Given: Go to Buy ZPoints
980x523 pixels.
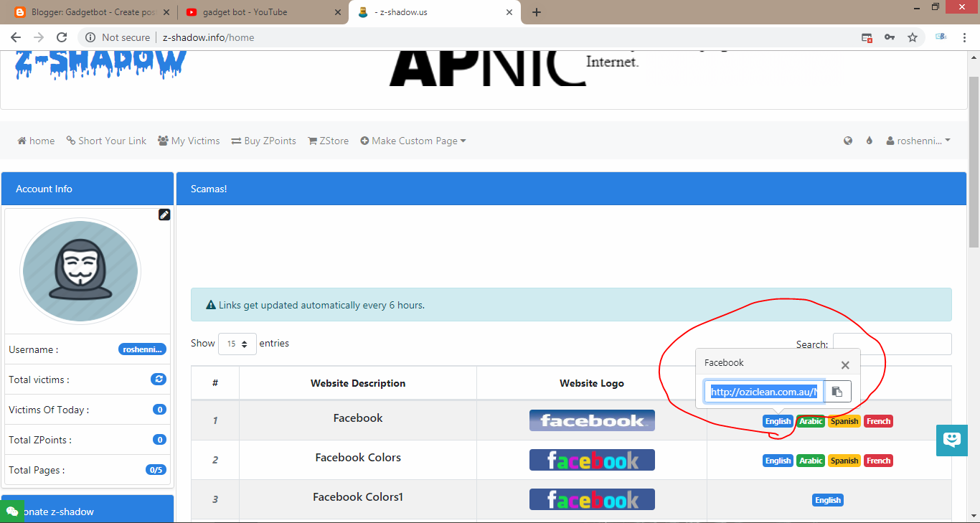Looking at the screenshot, I should (263, 141).
